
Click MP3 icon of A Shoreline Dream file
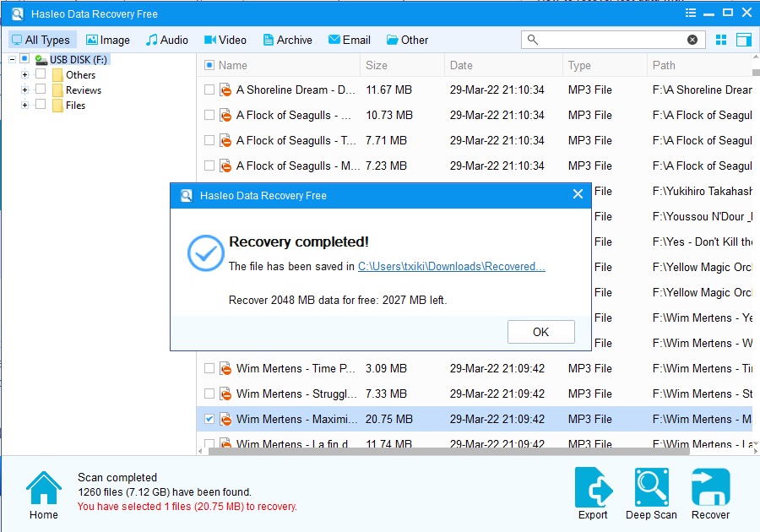[225, 90]
